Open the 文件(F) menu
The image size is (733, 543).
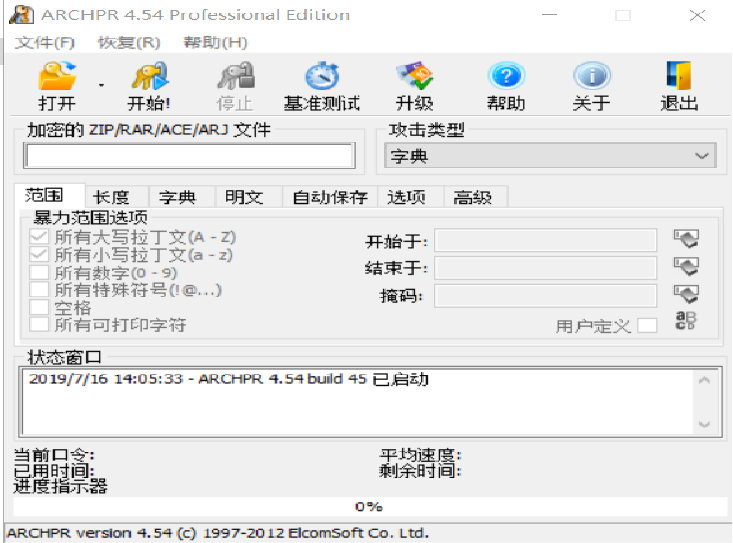pos(45,43)
